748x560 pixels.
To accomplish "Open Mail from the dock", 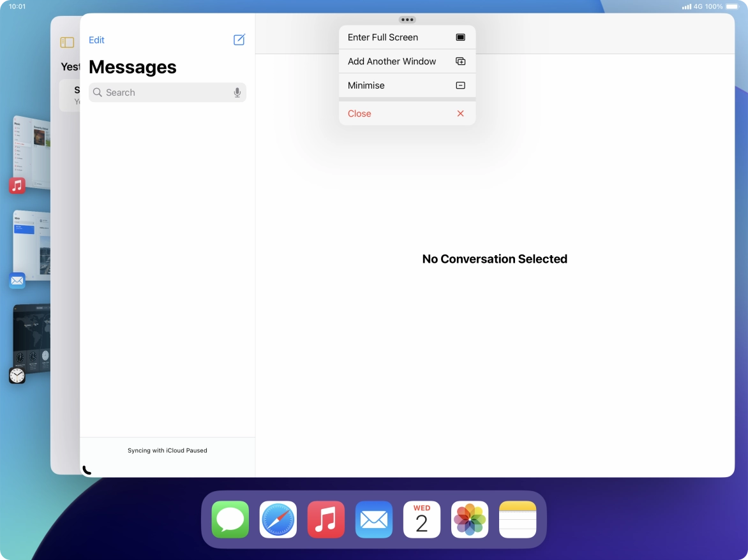I will point(374,520).
